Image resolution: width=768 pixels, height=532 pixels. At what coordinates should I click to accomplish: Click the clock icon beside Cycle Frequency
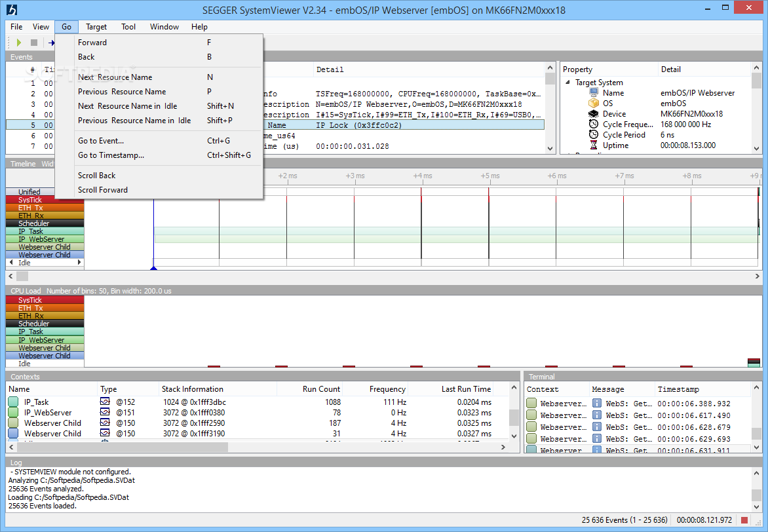(x=594, y=124)
